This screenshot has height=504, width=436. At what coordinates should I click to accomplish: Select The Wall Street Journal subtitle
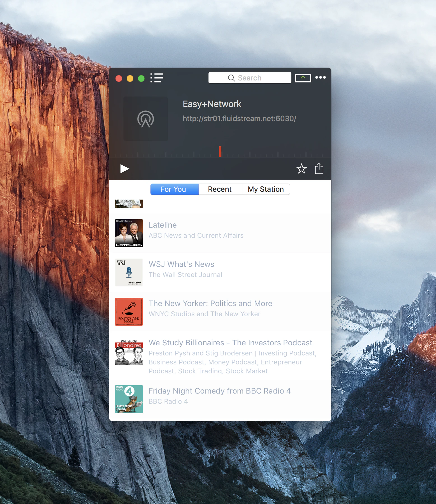click(x=185, y=275)
